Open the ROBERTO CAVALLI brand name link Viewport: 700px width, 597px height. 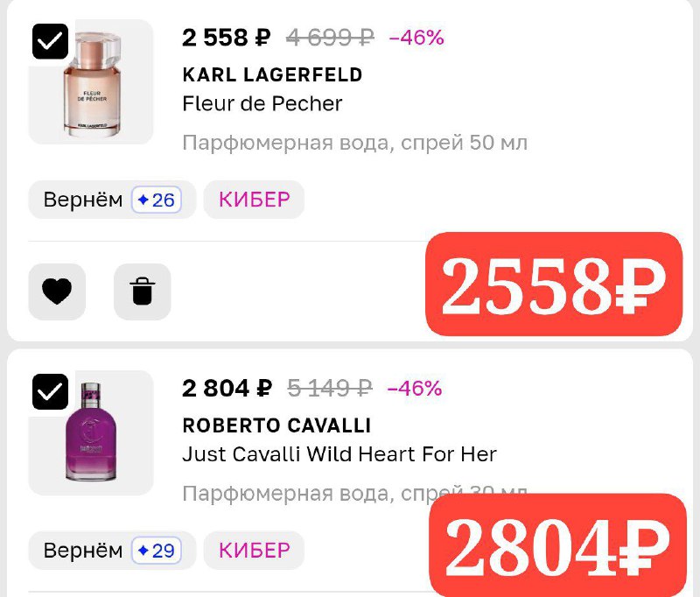click(276, 425)
